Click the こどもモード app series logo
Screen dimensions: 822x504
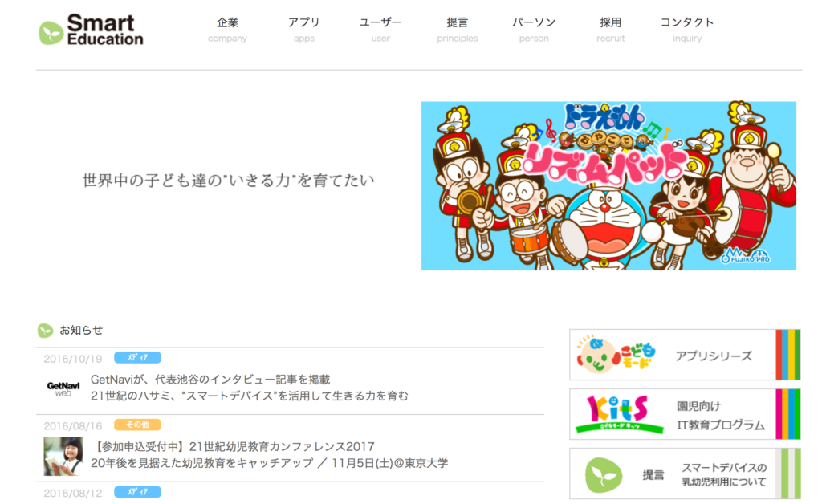coord(616,355)
